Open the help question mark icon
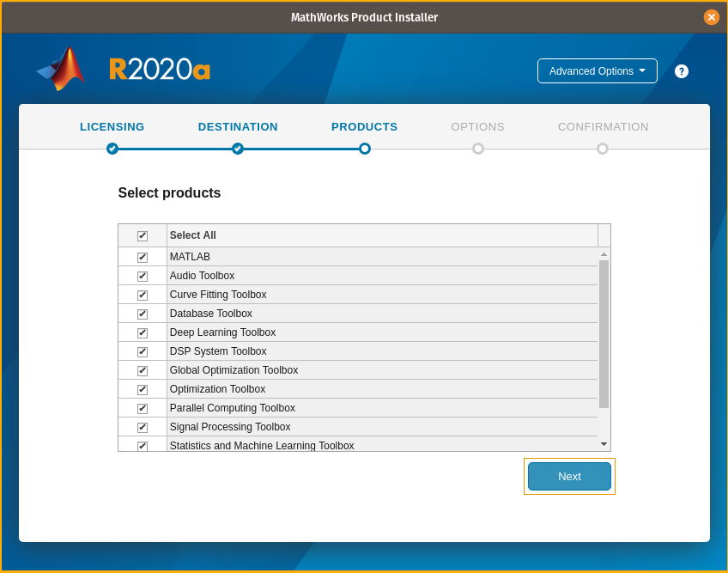Screen dimensions: 728x573 [x=681, y=71]
